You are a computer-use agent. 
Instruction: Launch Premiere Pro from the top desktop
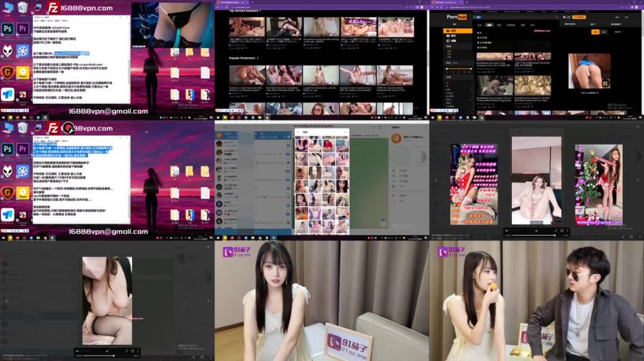tap(23, 29)
